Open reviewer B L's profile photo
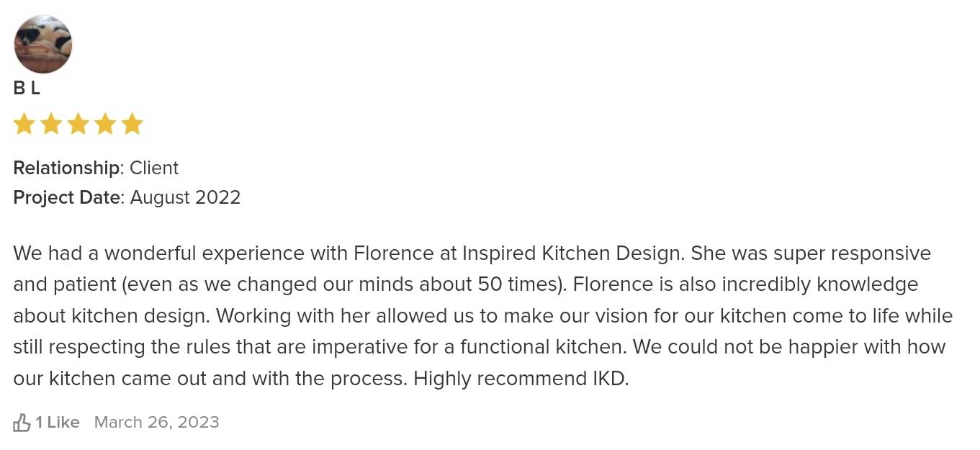Image resolution: width=980 pixels, height=450 pixels. click(x=43, y=45)
